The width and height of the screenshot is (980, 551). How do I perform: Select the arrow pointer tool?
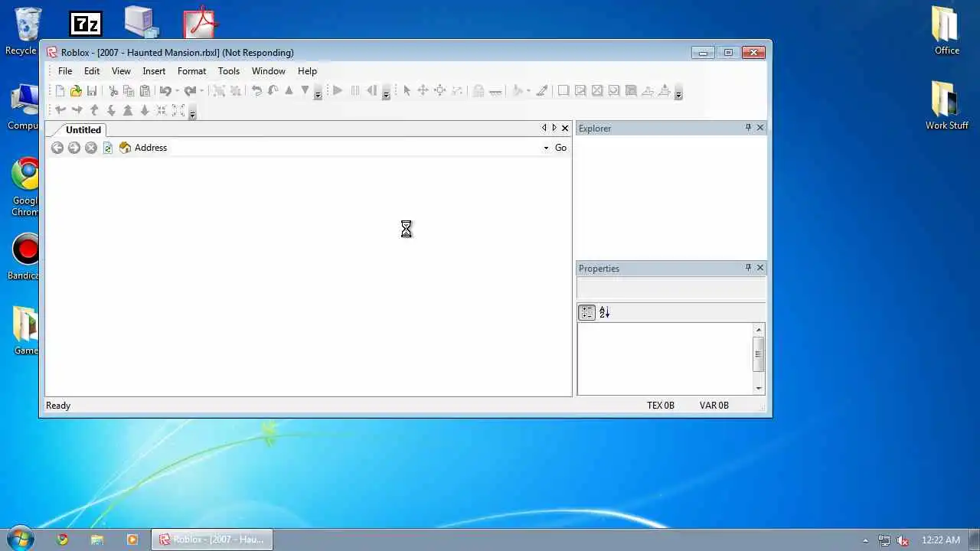point(407,90)
